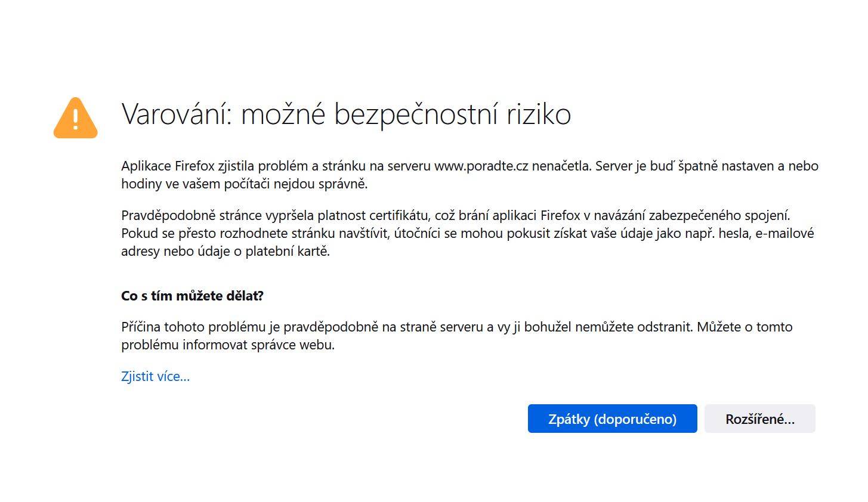This screenshot has width=868, height=502.
Task: Click the www.poradte.cz server name
Action: point(481,166)
